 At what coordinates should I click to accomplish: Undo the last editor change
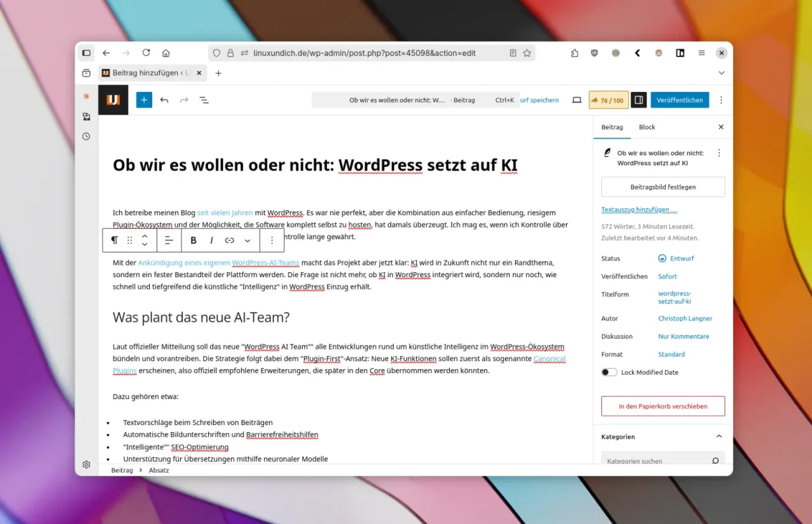[x=164, y=100]
